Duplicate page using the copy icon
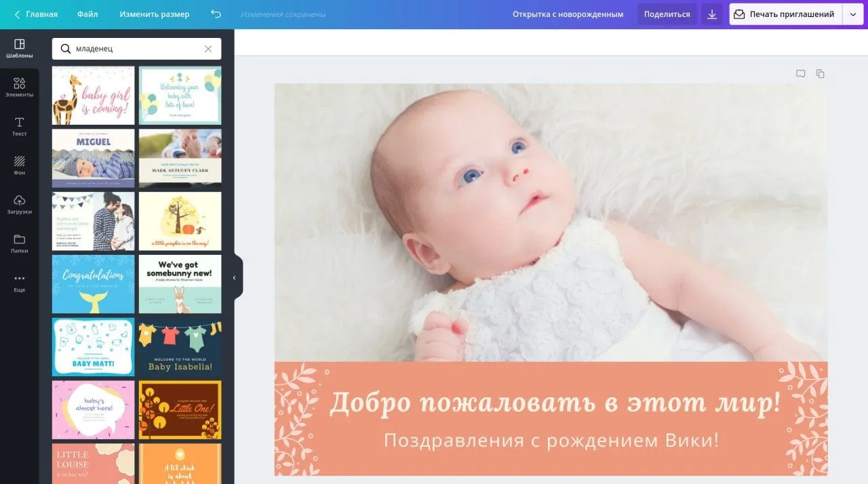The image size is (868, 484). pos(820,74)
